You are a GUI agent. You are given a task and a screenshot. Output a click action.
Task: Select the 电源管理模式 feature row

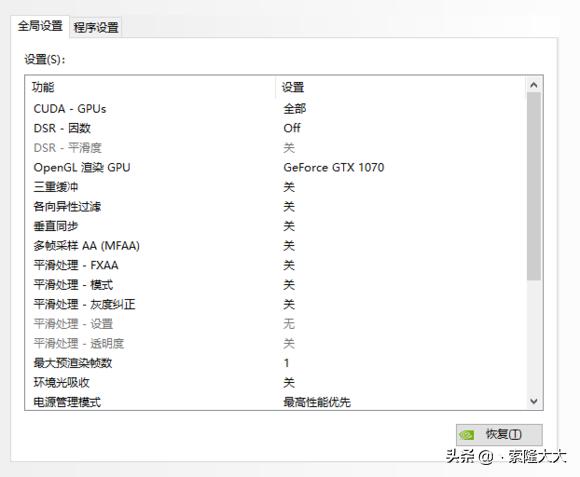click(x=276, y=402)
